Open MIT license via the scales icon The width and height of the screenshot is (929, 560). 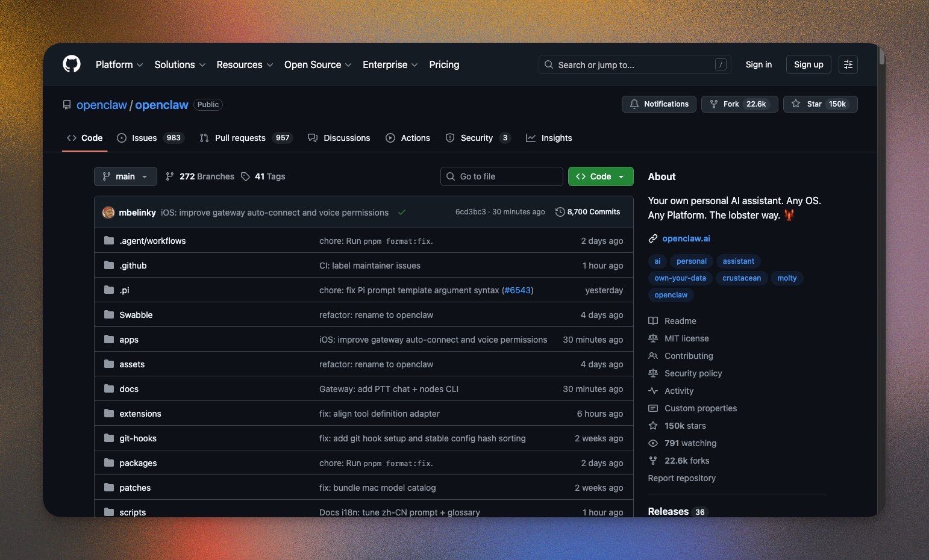653,338
